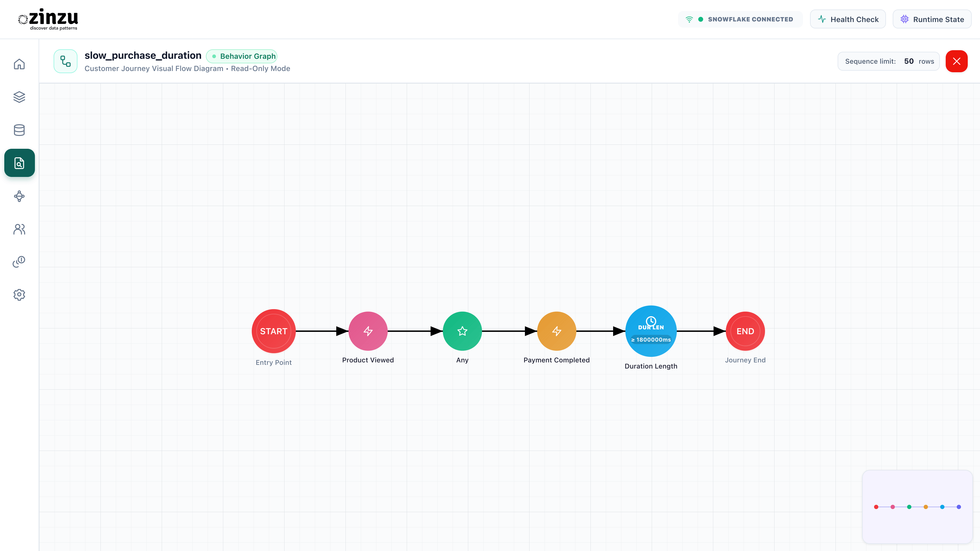Open Runtime State
This screenshot has height=551, width=980.
[932, 19]
